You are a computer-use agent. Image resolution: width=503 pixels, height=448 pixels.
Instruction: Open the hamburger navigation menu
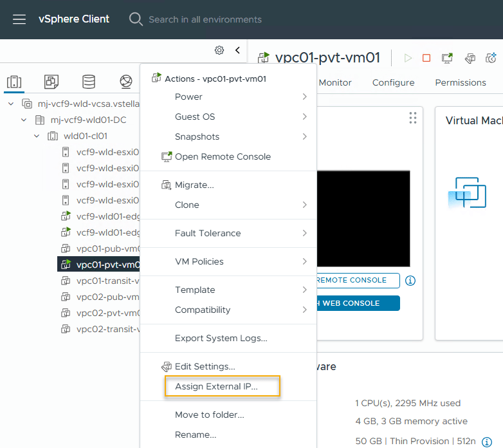[19, 19]
